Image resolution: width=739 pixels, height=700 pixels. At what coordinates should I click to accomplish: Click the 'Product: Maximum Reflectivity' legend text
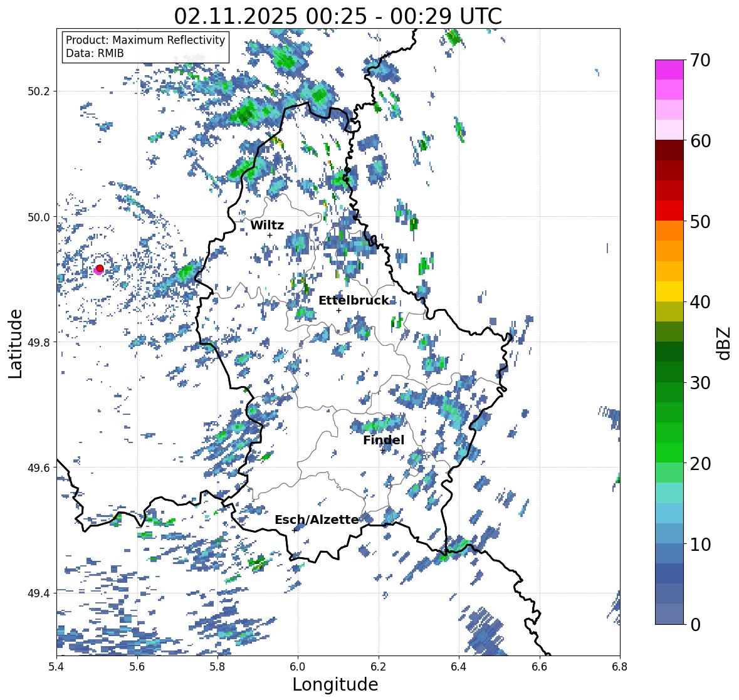tap(145, 40)
